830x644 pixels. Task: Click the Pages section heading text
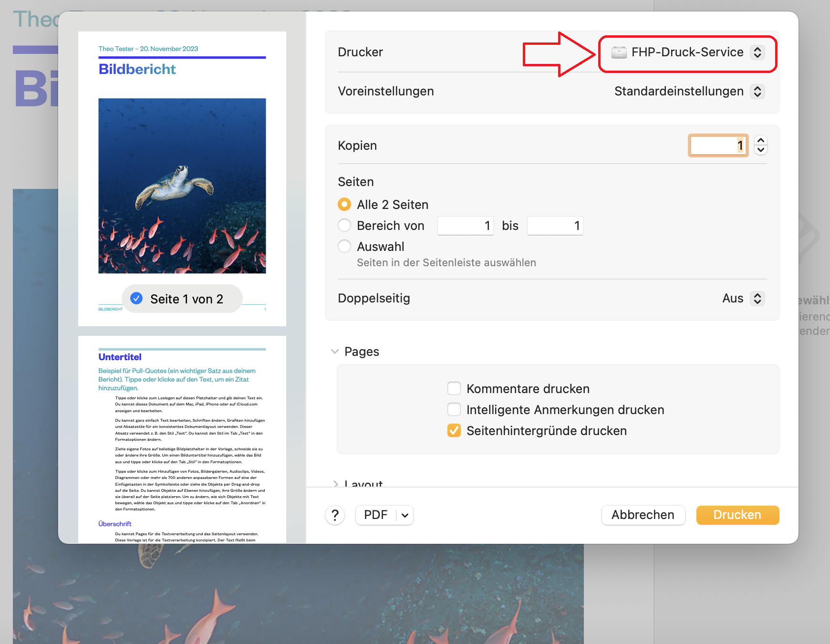click(362, 352)
